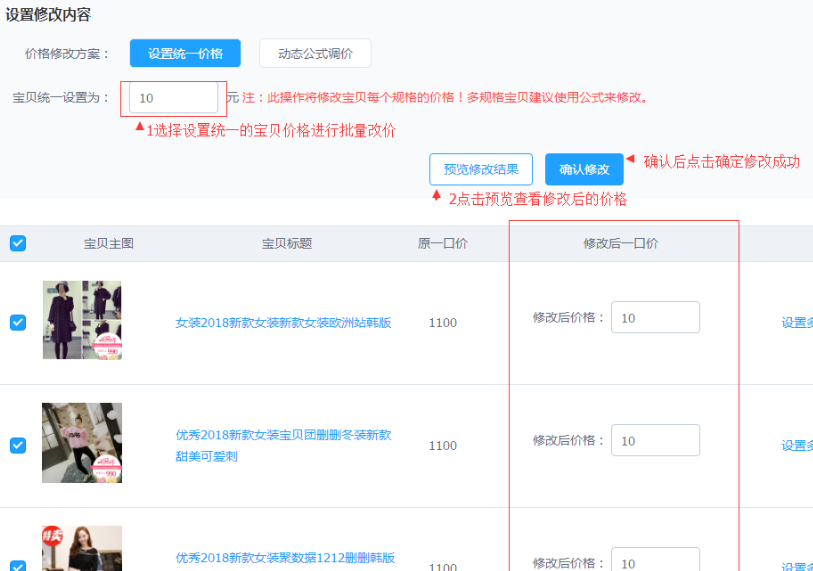The image size is (813, 571).
Task: Switch to the 设置统一价格 tab
Action: [x=185, y=54]
